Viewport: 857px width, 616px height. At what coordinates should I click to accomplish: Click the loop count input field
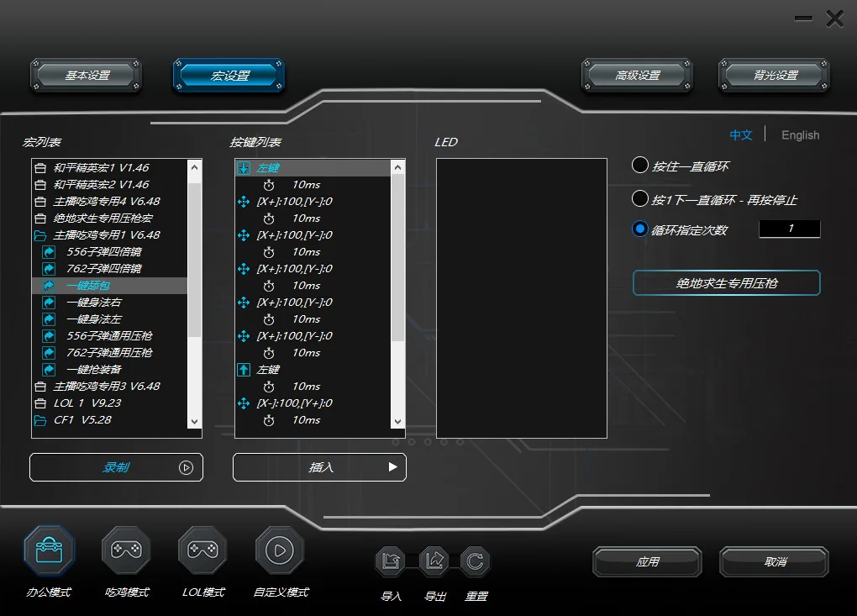tap(790, 229)
